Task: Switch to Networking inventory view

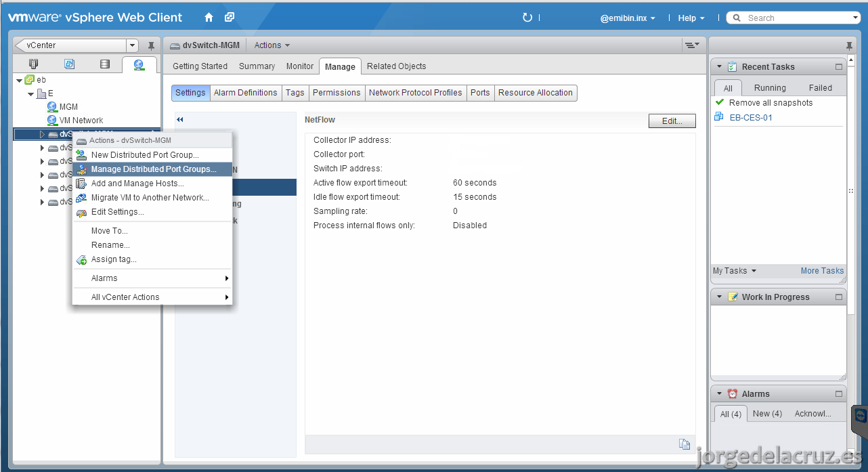Action: tap(139, 64)
